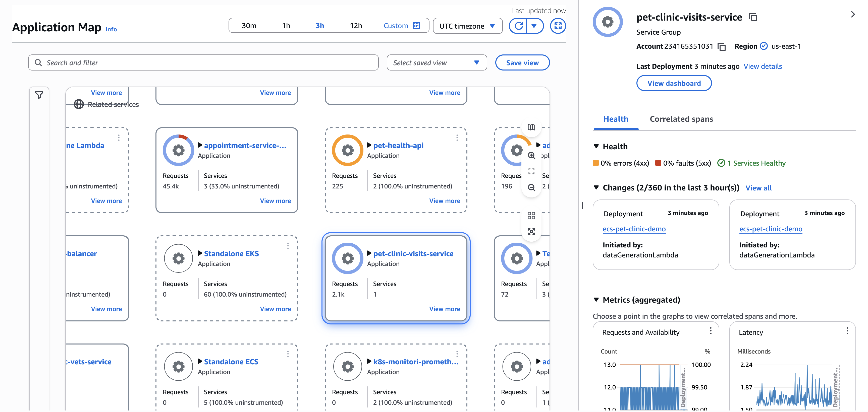
Task: Copy the account number 234165351031
Action: click(722, 47)
